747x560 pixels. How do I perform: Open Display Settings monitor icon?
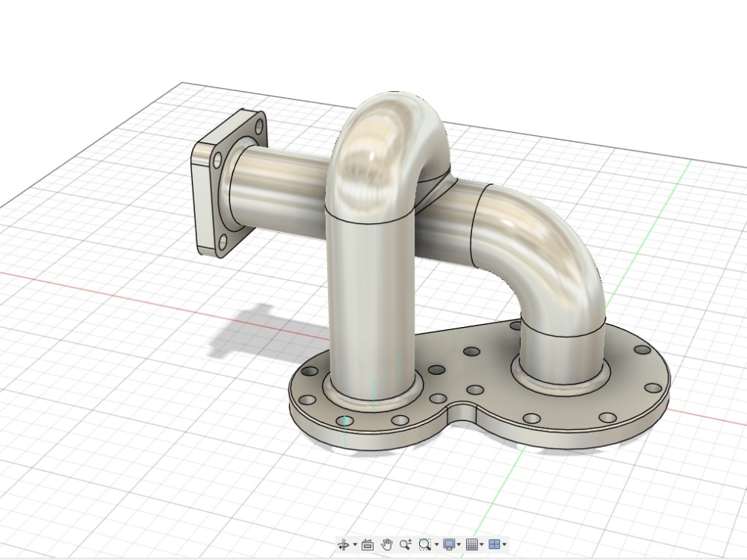449,544
